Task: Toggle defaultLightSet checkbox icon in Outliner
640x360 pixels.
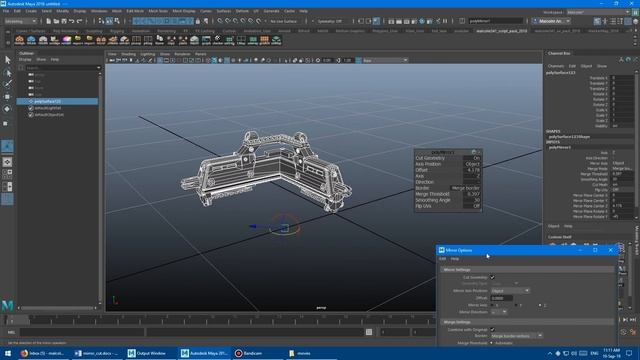Action: pos(31,108)
